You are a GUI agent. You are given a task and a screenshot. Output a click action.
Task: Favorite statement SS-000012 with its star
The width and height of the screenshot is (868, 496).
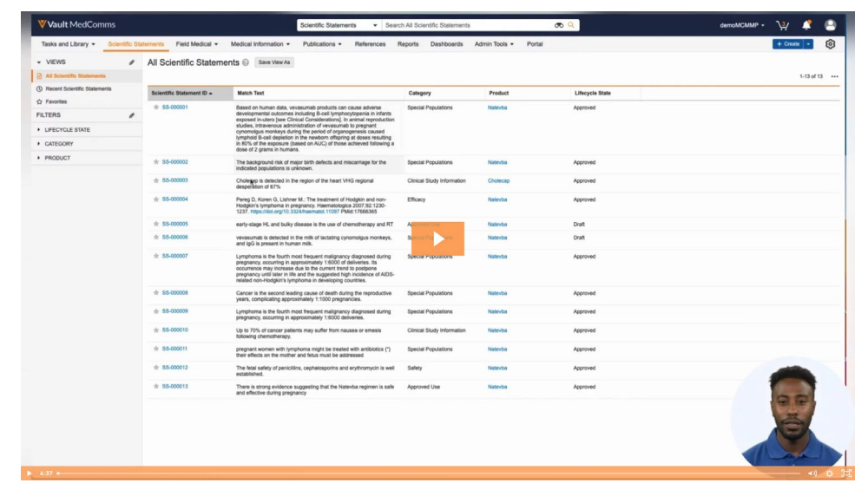(x=156, y=367)
